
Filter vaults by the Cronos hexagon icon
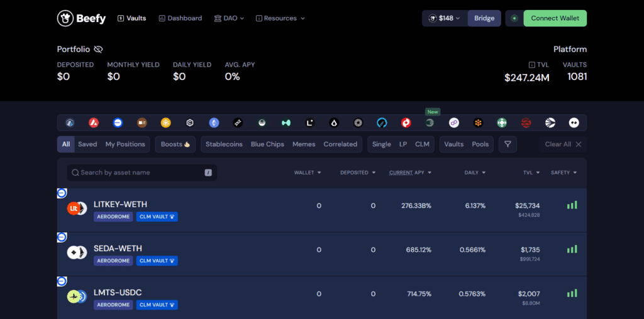[x=190, y=122]
